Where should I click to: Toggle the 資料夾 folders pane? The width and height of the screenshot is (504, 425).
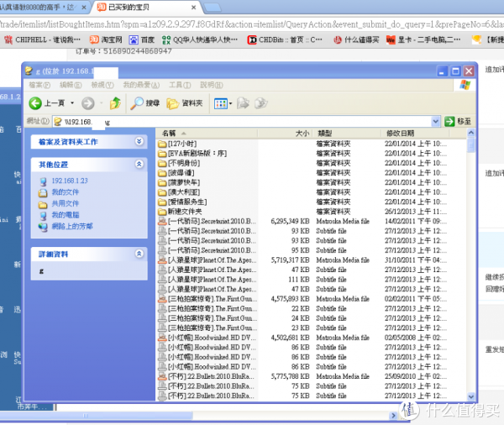[185, 103]
